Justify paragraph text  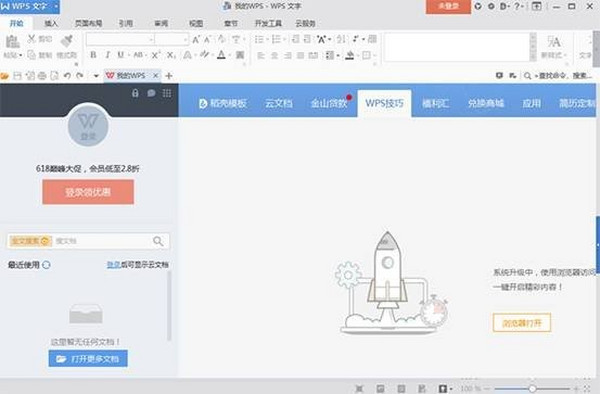[x=301, y=56]
